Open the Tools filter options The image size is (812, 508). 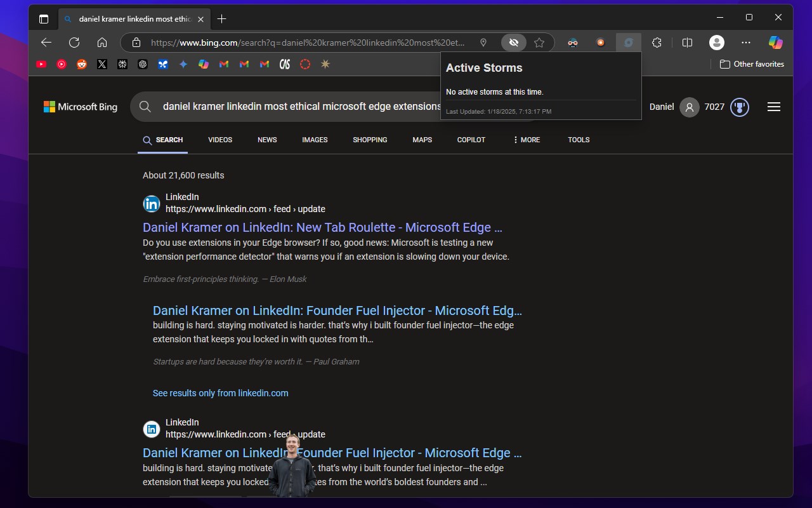point(579,140)
